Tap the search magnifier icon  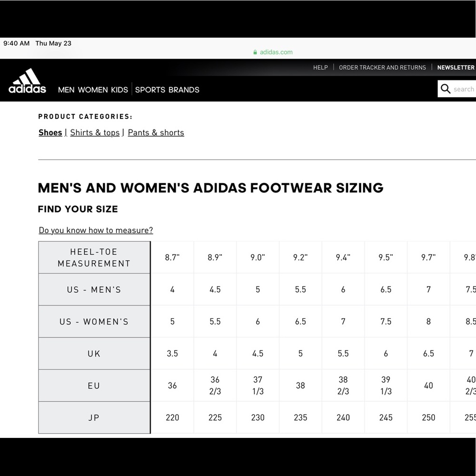[x=445, y=89]
